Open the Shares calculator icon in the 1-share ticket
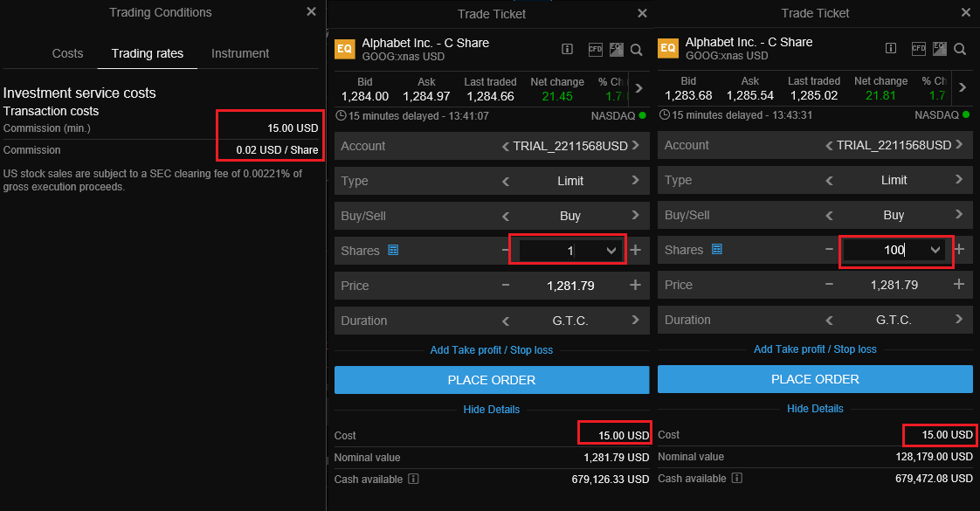Screen dimensions: 980x511 393,251
